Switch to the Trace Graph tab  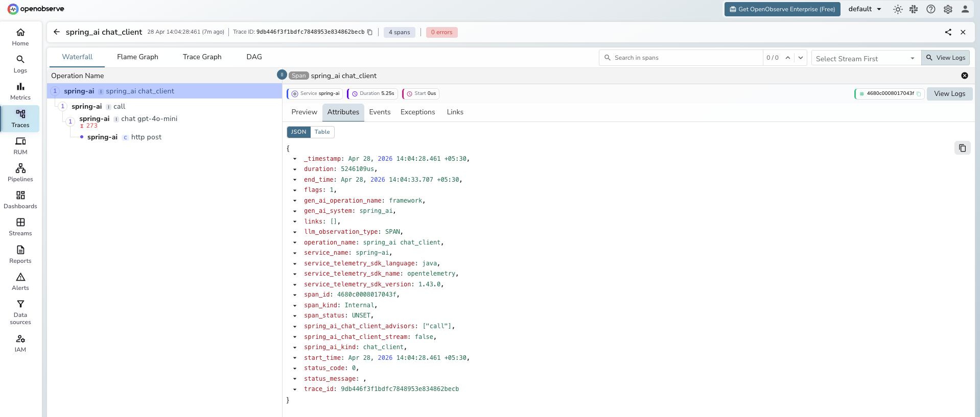pos(202,57)
